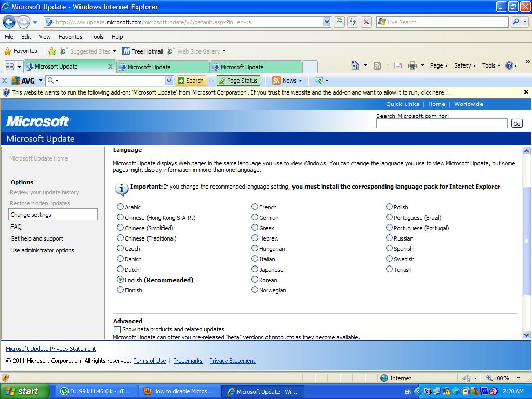Open the Recent Pages dropdown arrow
Image resolution: width=532 pixels, height=399 pixels.
pos(35,22)
